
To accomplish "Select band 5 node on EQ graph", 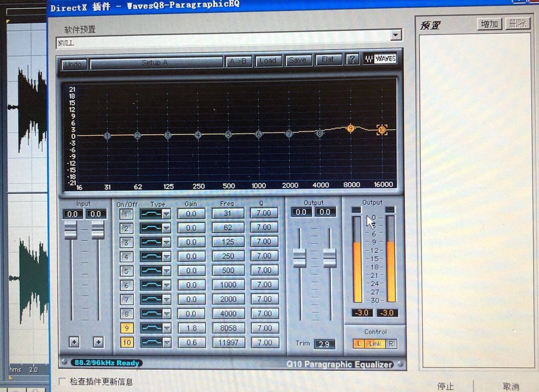I will [228, 134].
